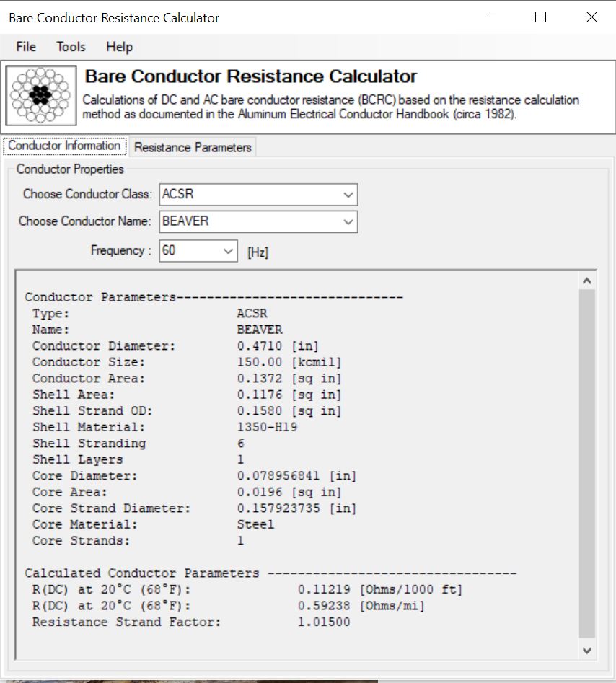Maximize the calculator window
Screen dimensions: 616x683
540,17
